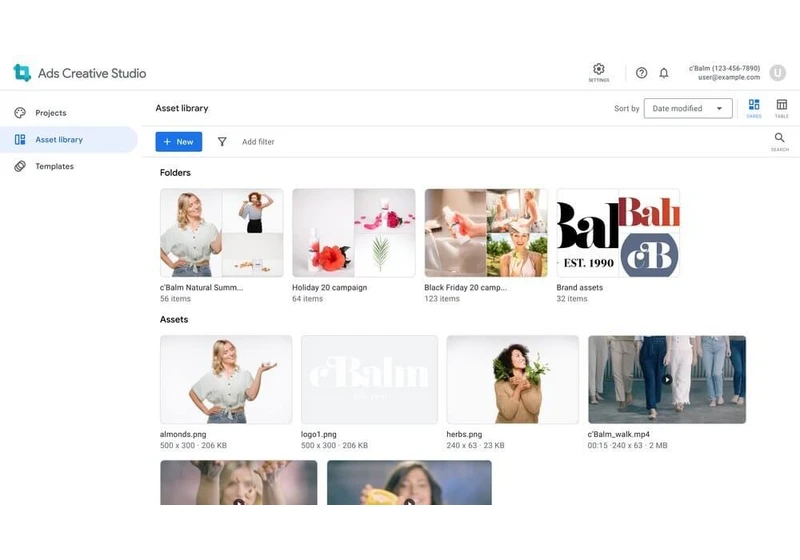Select the c'Balm_walk.mp4 video thumbnail
Image resolution: width=800 pixels, height=560 pixels.
(667, 379)
